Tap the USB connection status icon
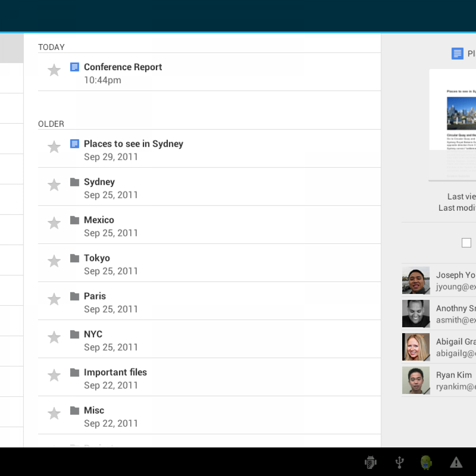The image size is (476, 476). [399, 462]
